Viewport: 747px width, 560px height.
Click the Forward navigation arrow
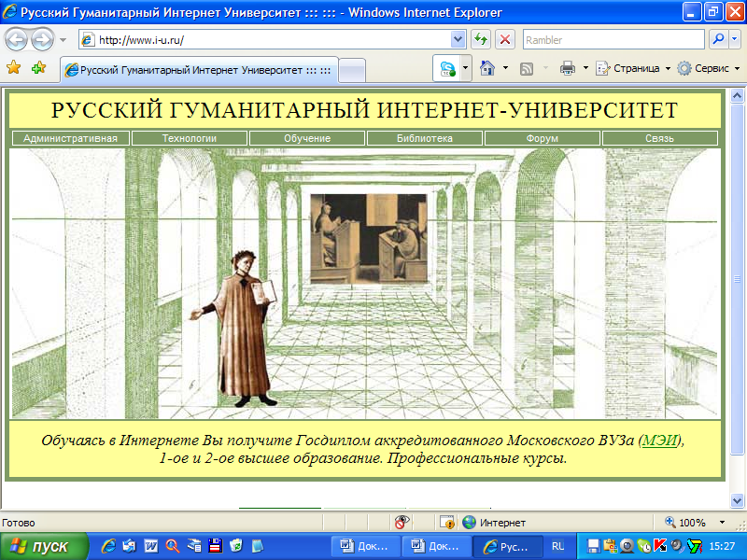click(x=42, y=39)
